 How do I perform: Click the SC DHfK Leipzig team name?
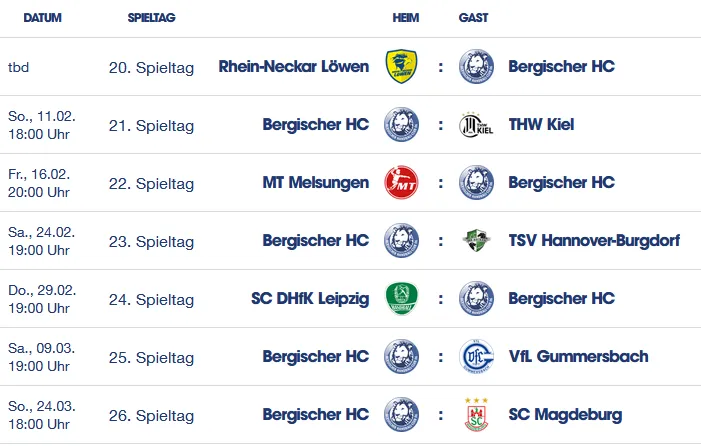(x=310, y=299)
